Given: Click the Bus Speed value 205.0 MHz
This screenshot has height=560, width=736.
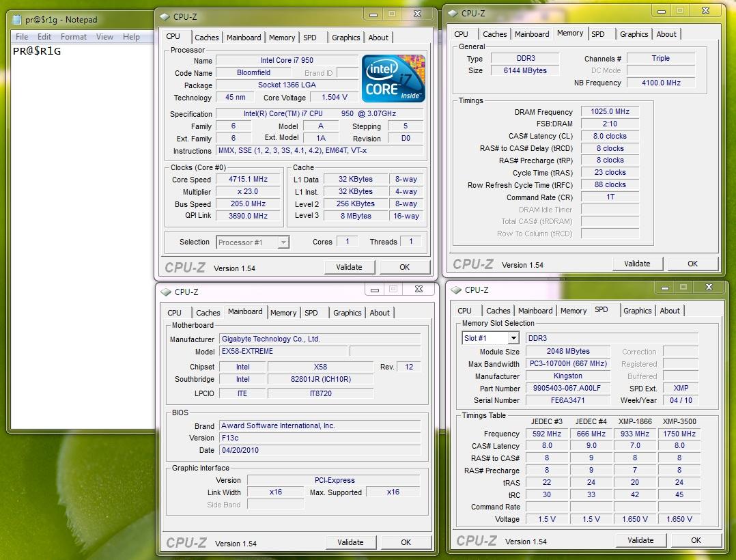Looking at the screenshot, I should point(248,204).
